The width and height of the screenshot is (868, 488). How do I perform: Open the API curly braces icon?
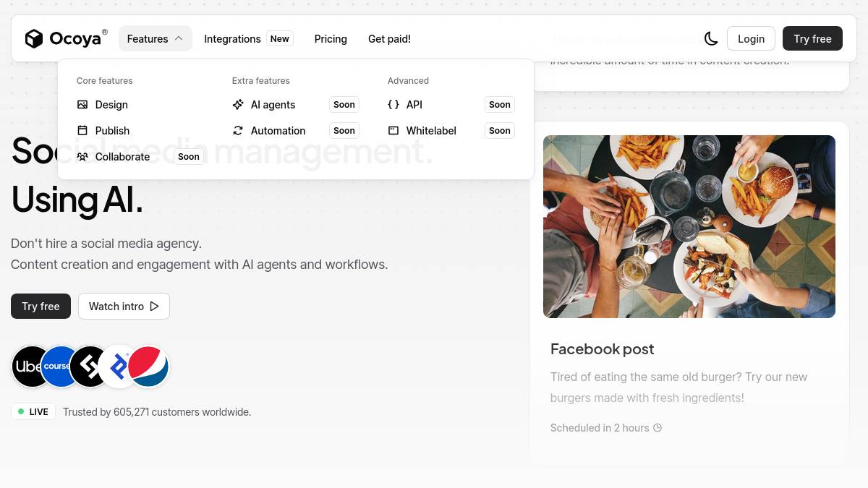393,105
